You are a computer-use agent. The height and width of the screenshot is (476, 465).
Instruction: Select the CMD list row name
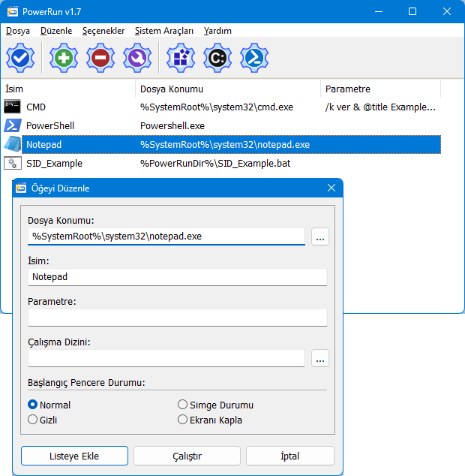pyautogui.click(x=36, y=107)
